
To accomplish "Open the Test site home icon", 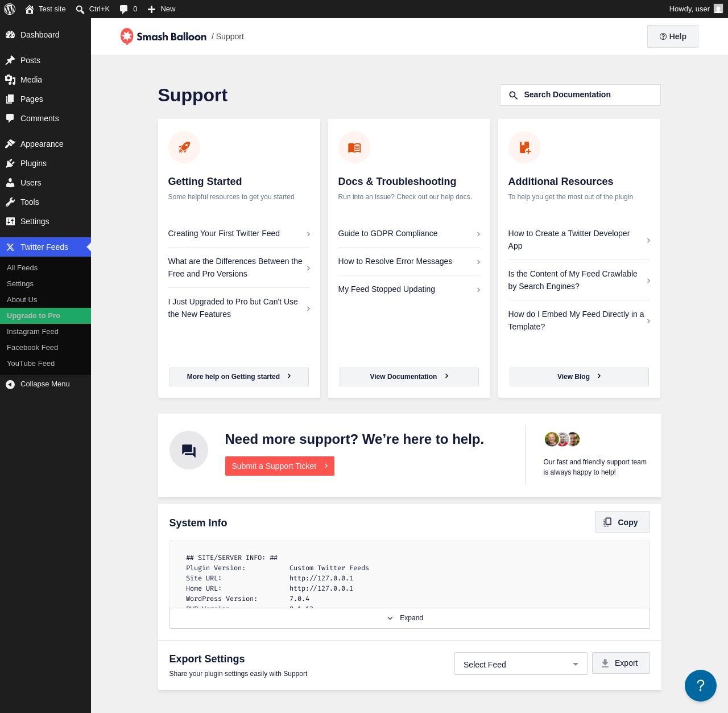I will click(x=30, y=9).
